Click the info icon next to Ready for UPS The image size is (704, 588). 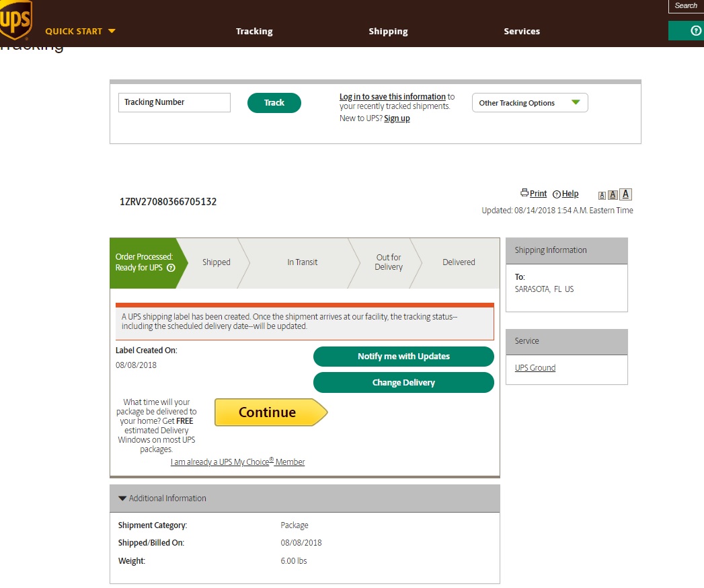(171, 268)
